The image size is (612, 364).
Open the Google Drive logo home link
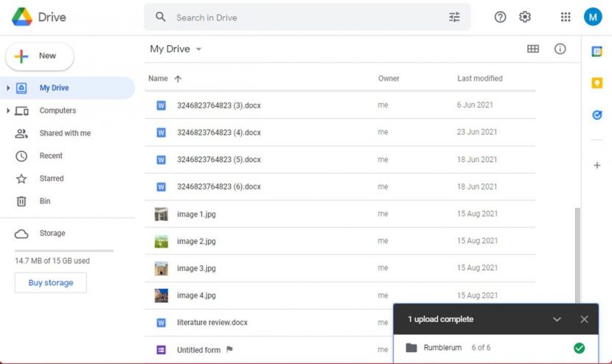[x=38, y=17]
